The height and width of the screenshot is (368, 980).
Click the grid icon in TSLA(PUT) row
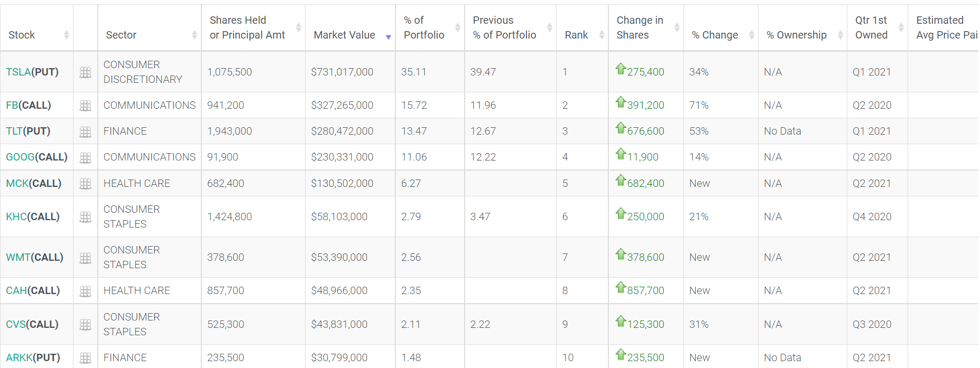tap(85, 72)
